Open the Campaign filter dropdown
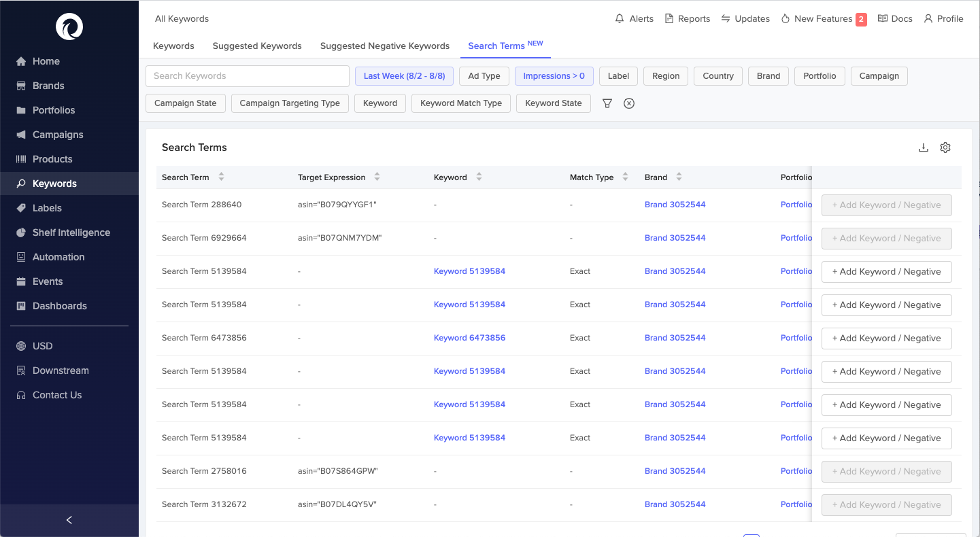The image size is (980, 537). coord(879,76)
